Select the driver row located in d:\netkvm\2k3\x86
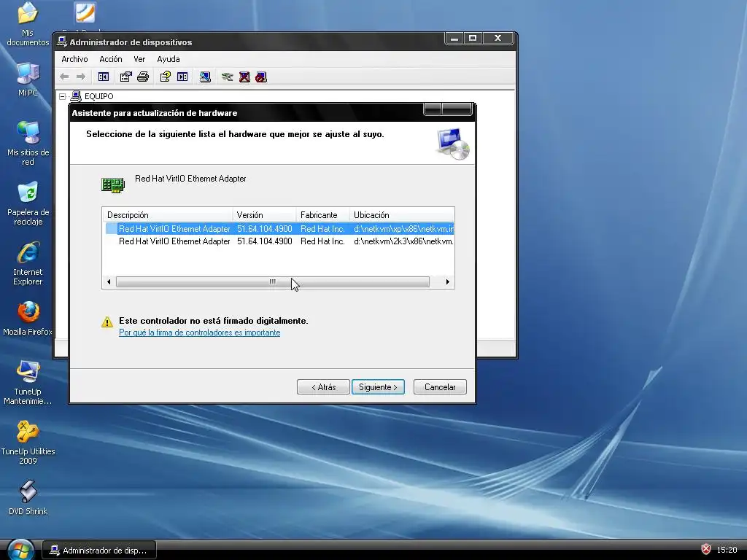The width and height of the screenshot is (747, 560). 279,241
